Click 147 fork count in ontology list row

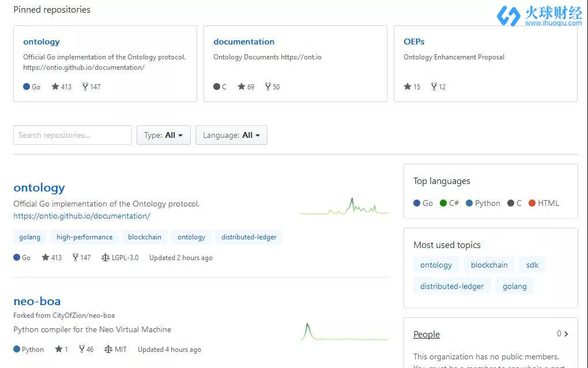[x=85, y=258]
